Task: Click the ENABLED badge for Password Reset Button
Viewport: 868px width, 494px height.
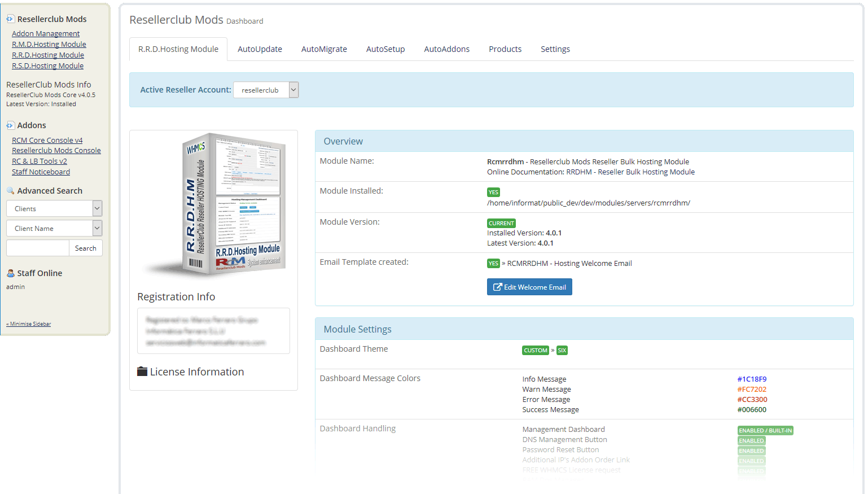Action: coord(751,451)
